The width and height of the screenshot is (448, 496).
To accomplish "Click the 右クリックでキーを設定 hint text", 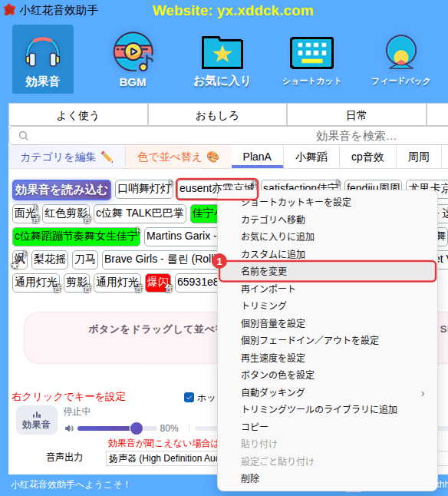I will click(68, 397).
